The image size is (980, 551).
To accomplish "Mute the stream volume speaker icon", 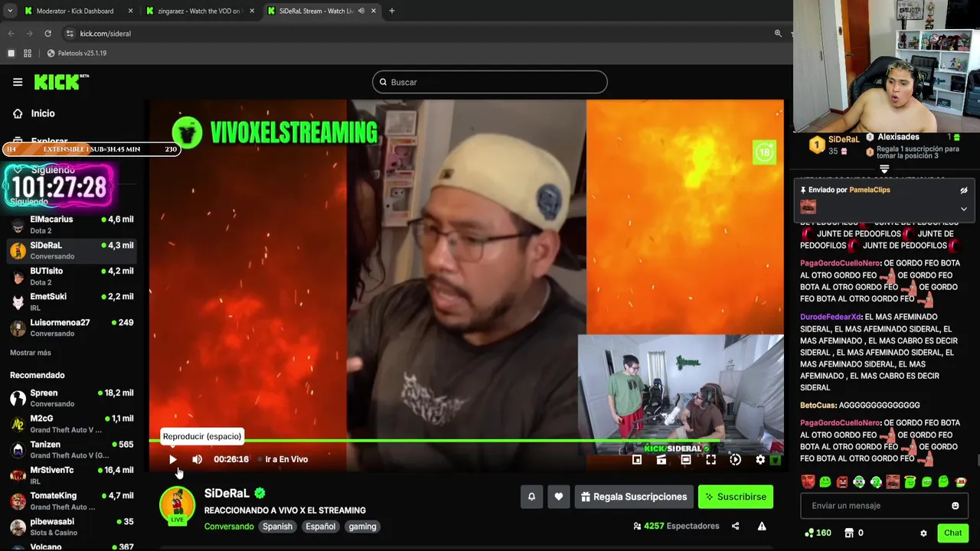I will 197,459.
